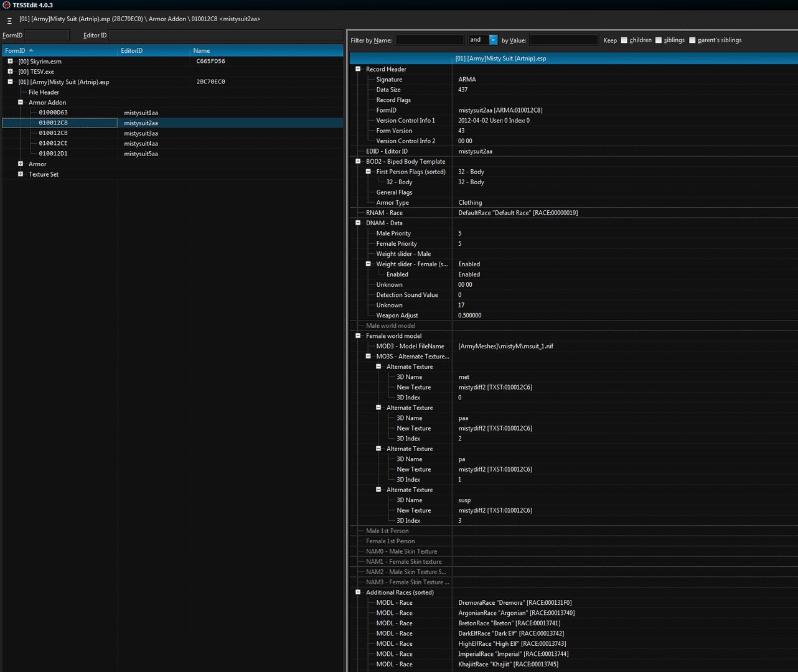Select record 010012CB mistysuit3aa
This screenshot has width=798, height=672.
172,133
